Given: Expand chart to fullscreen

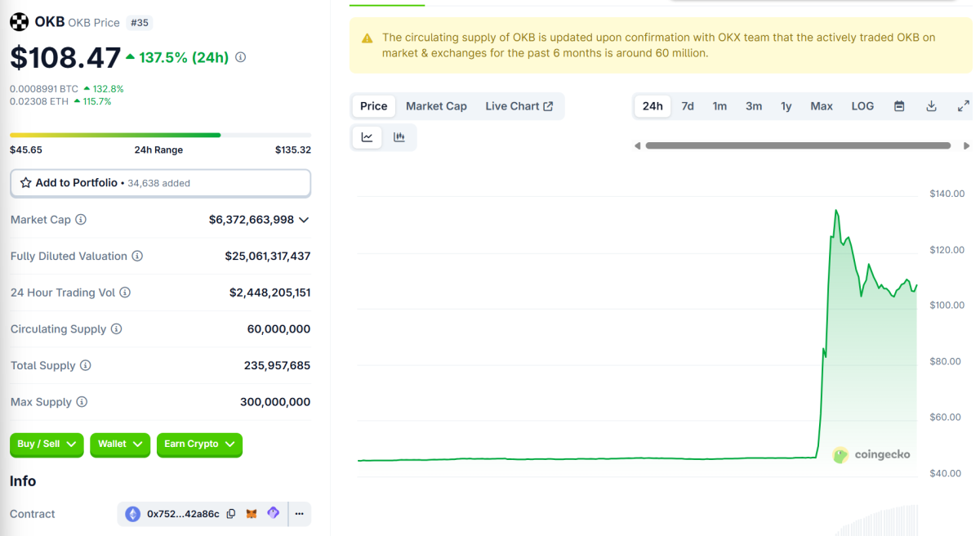Looking at the screenshot, I should (964, 105).
